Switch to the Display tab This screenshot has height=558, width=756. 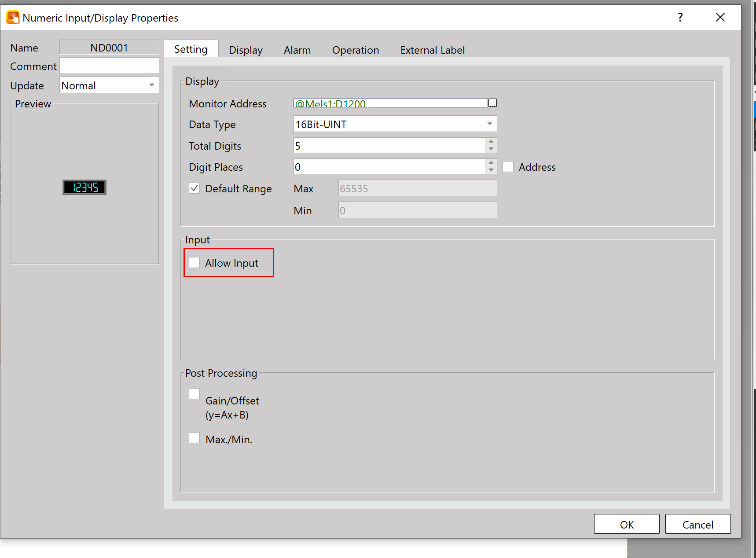246,50
